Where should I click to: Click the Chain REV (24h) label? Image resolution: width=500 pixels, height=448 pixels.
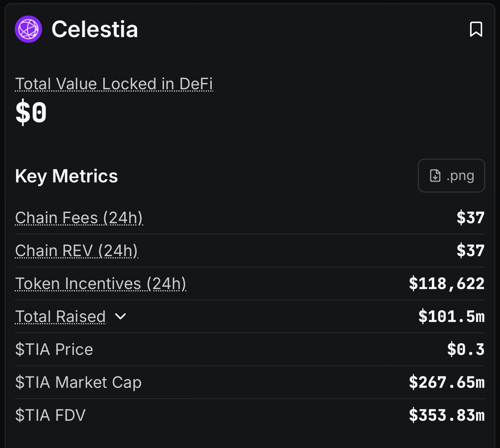pyautogui.click(x=76, y=251)
